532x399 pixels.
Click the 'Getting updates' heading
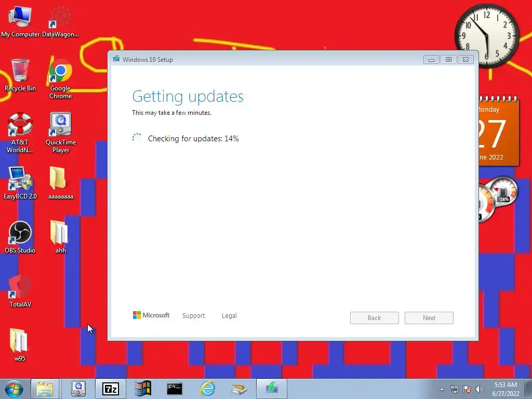click(x=188, y=96)
